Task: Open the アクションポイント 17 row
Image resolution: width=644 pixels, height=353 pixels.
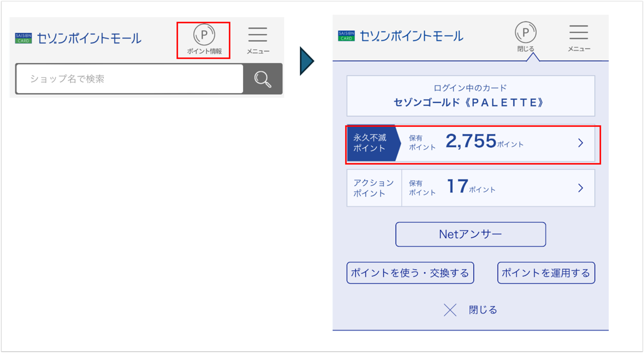Action: tap(471, 188)
